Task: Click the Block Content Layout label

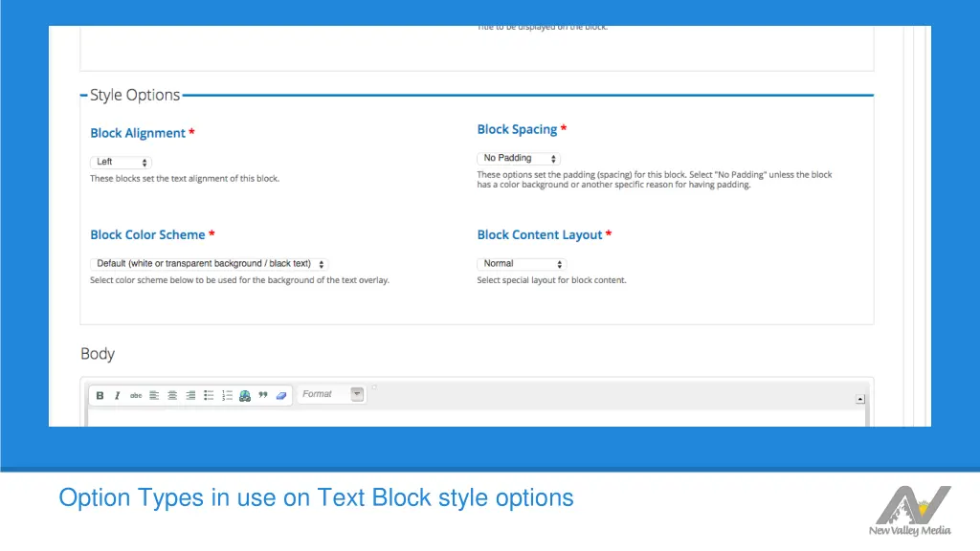Action: [540, 235]
